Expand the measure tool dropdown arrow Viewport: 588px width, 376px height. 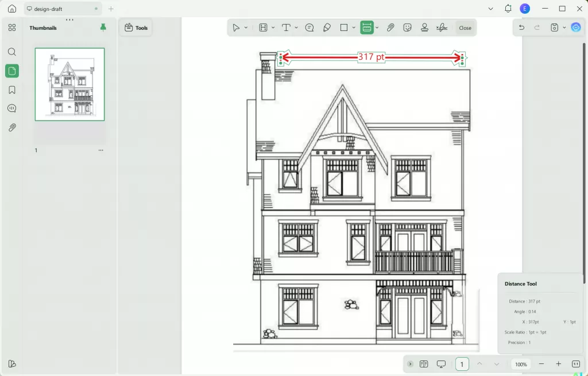[x=377, y=28]
